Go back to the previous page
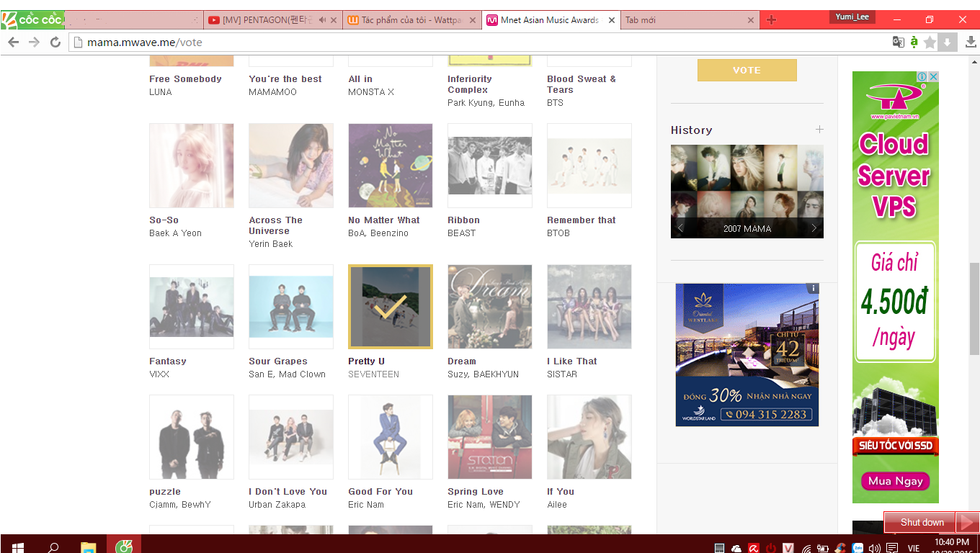This screenshot has height=553, width=980. pos(14,42)
